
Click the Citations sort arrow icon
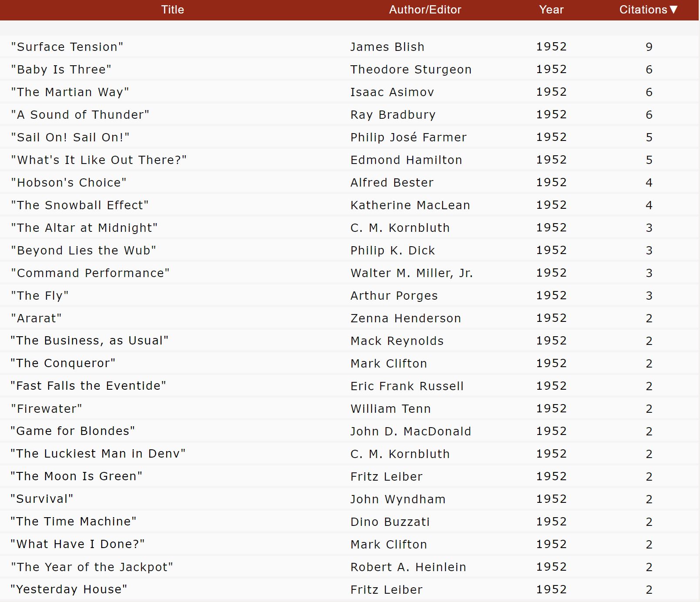point(674,9)
